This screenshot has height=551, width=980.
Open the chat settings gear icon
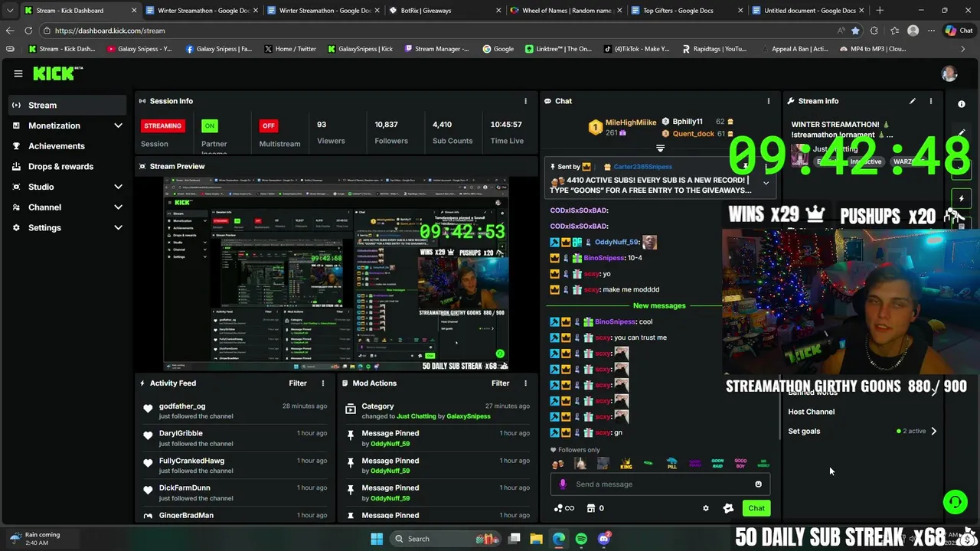click(x=706, y=508)
